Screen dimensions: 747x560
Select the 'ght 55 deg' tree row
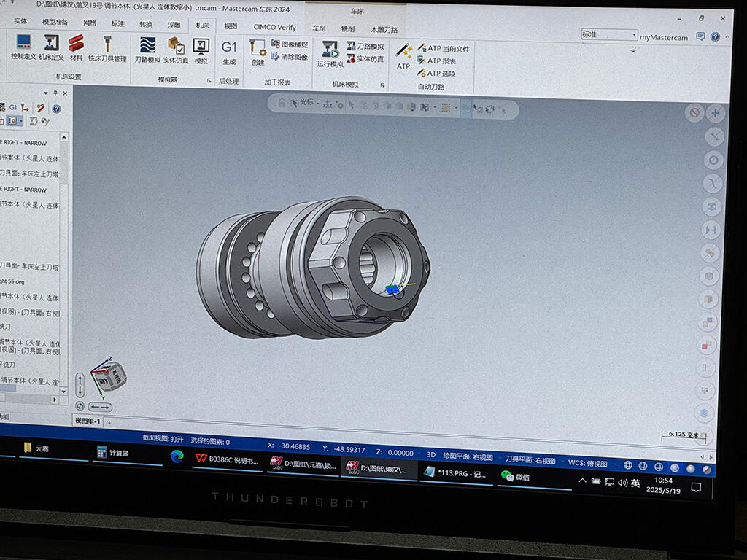click(12, 282)
